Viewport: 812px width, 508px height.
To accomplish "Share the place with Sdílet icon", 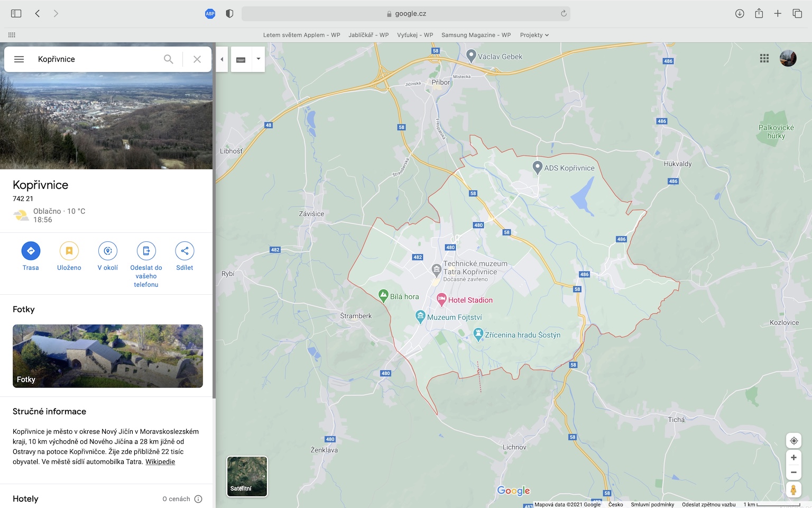I will pos(184,251).
